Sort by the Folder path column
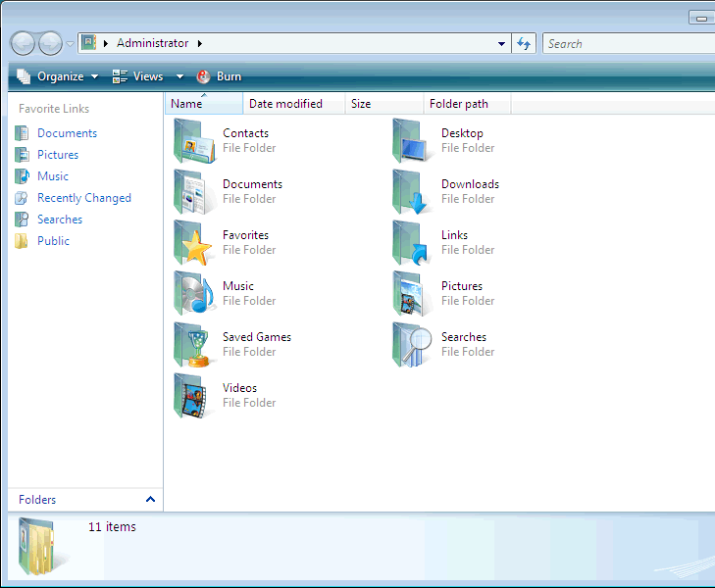 pyautogui.click(x=458, y=104)
